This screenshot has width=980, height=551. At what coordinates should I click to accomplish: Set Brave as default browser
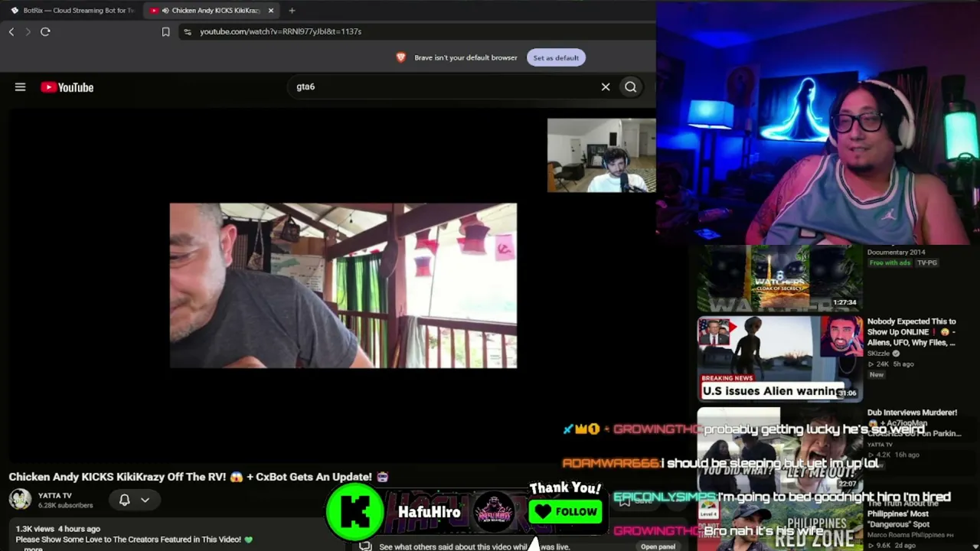[556, 57]
